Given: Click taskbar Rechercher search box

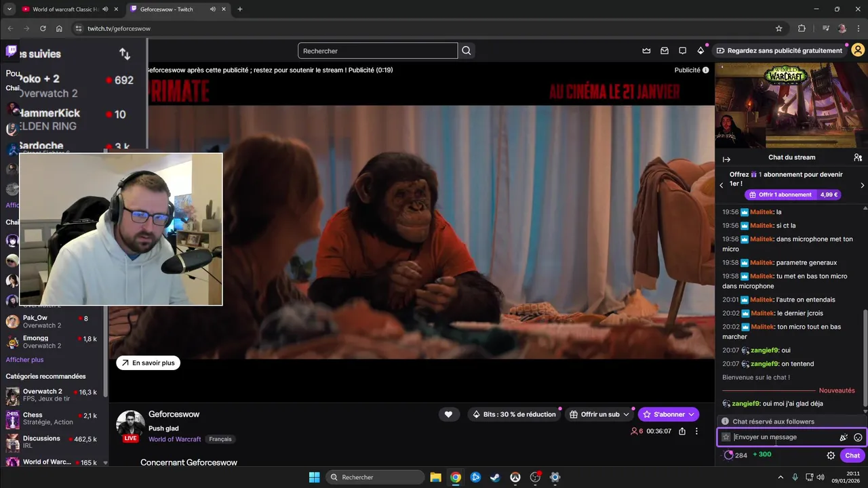Looking at the screenshot, I should 374,477.
